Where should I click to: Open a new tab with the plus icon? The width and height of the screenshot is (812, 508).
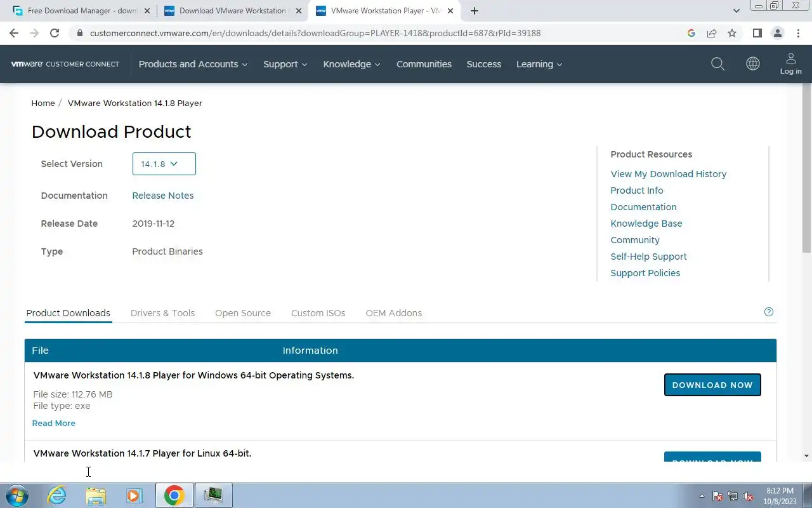tap(475, 11)
